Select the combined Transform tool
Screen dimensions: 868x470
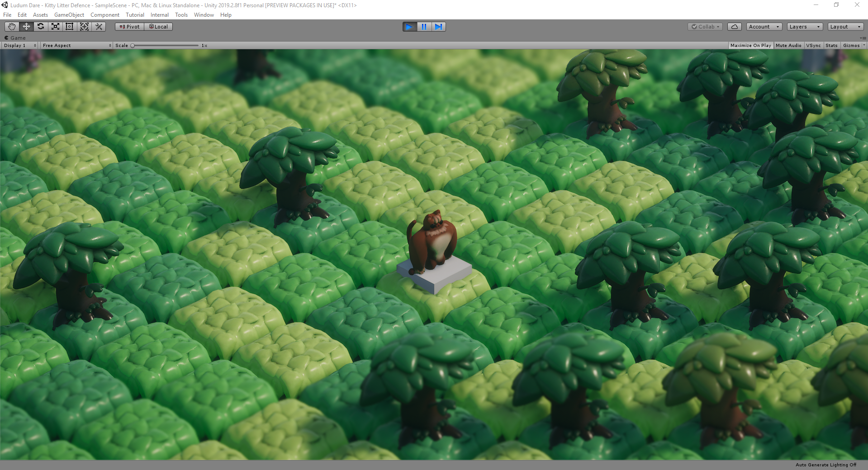84,27
